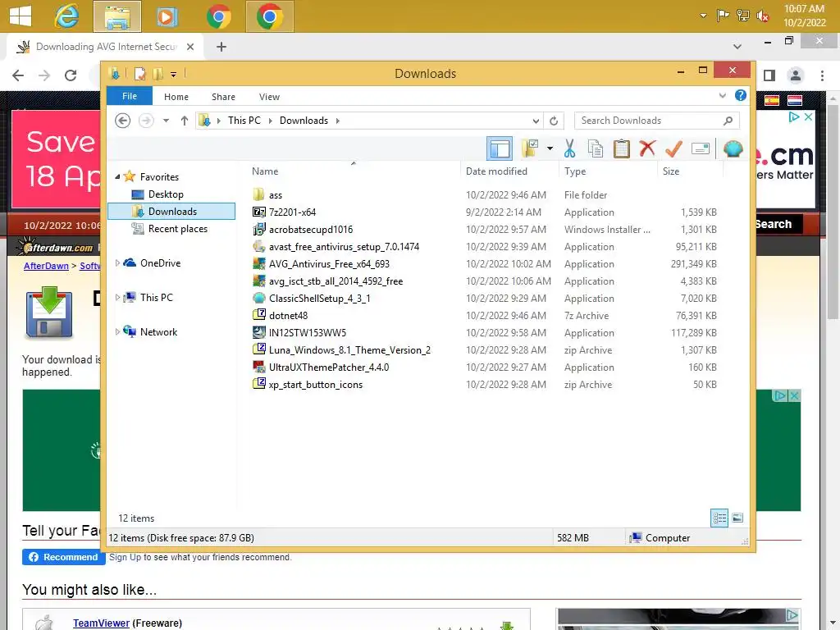Open customize quick access toolbar dropdown

pyautogui.click(x=174, y=75)
